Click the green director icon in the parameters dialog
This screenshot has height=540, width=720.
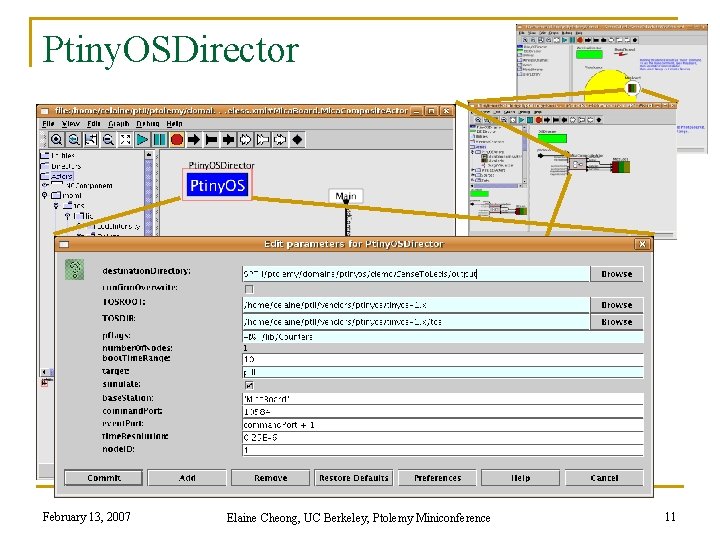[74, 270]
